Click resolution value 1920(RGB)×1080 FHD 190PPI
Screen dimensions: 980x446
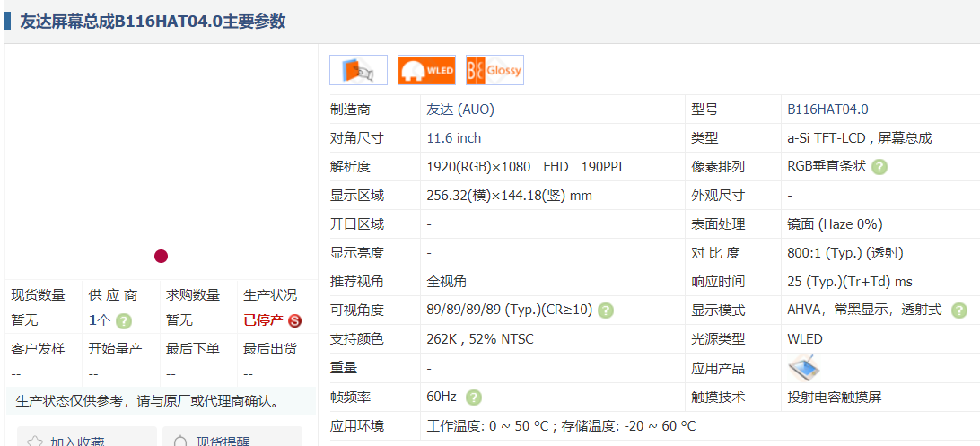[x=524, y=168]
